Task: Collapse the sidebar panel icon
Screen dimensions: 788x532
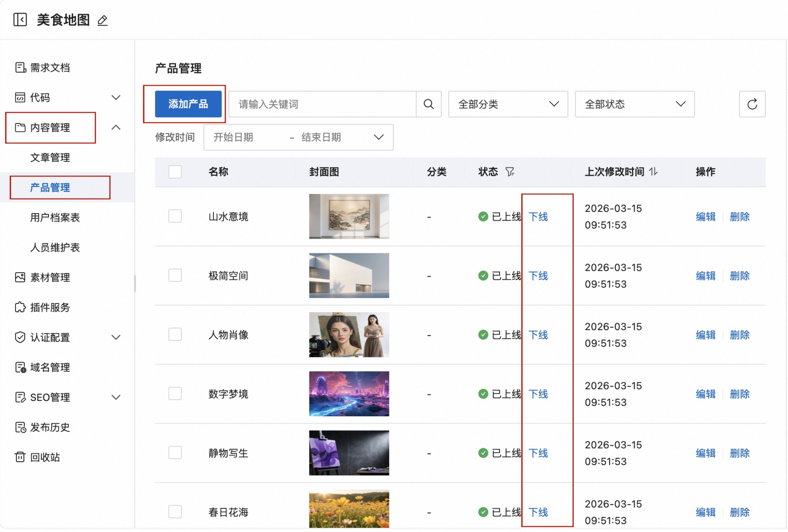Action: 20,20
